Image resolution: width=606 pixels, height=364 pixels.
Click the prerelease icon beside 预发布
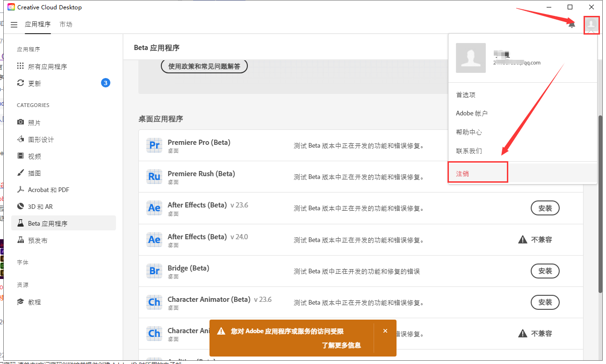(20, 240)
